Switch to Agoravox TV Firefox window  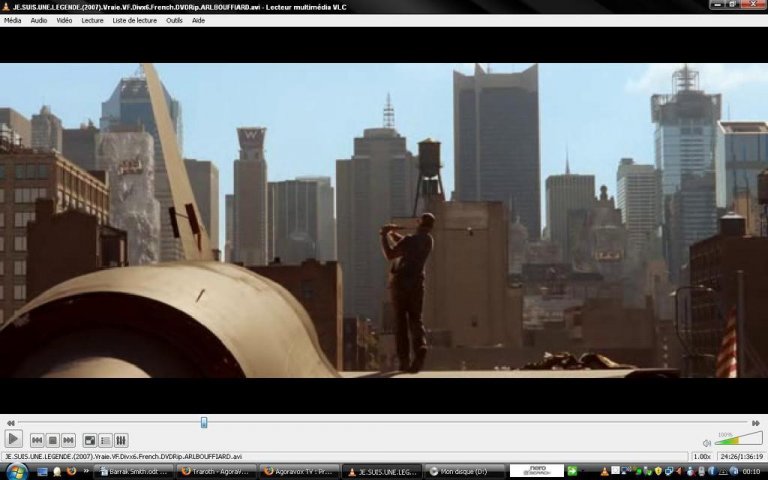[x=299, y=472]
